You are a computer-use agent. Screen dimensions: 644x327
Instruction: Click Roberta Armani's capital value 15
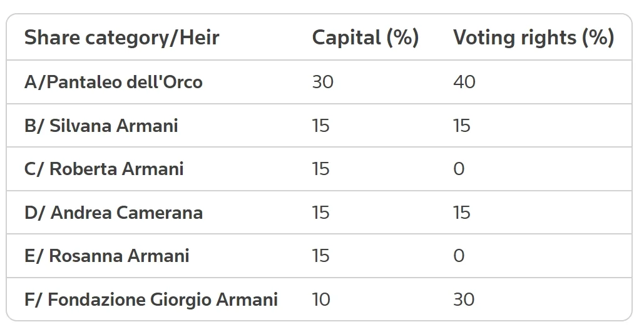321,169
